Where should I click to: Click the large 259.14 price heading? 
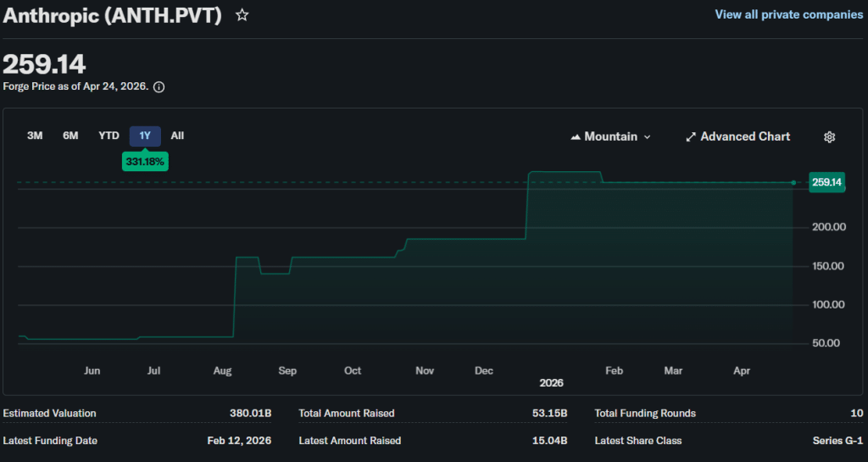[44, 64]
